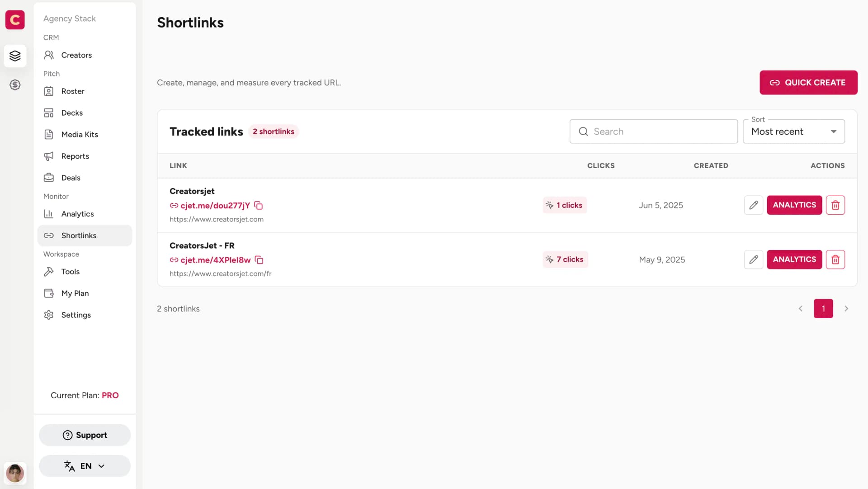Edit the CreatorsJet - FR shortlink
Screen dimensions: 868x489
pyautogui.click(x=753, y=259)
